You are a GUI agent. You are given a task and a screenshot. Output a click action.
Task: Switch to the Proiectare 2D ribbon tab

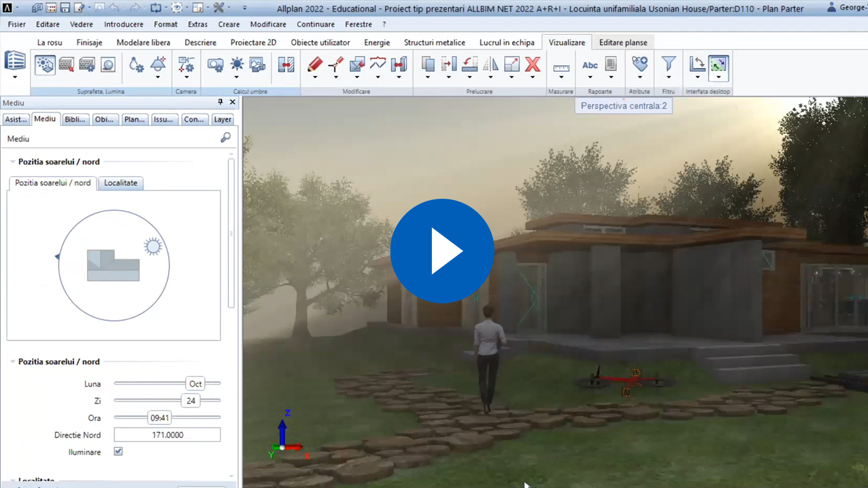(253, 42)
